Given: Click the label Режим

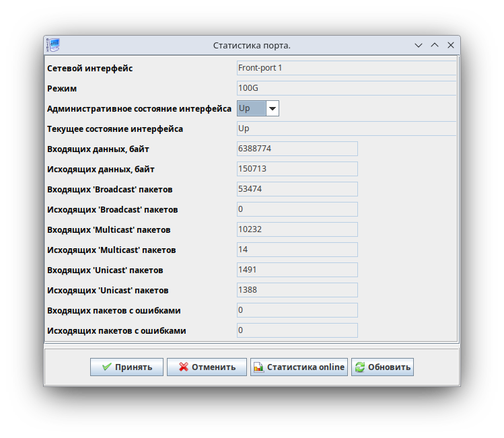Looking at the screenshot, I should click(62, 88).
